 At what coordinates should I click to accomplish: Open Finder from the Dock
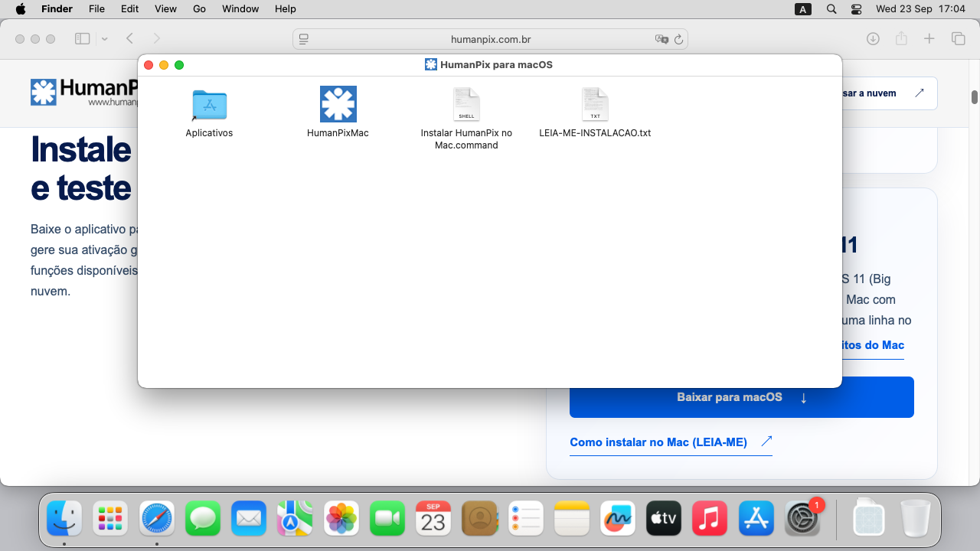pyautogui.click(x=64, y=520)
